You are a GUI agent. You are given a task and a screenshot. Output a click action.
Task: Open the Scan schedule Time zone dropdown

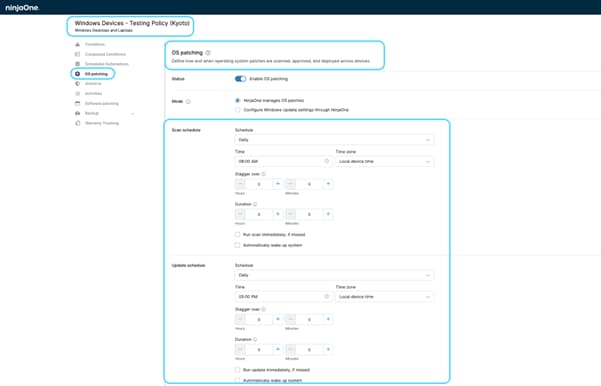[x=384, y=161]
